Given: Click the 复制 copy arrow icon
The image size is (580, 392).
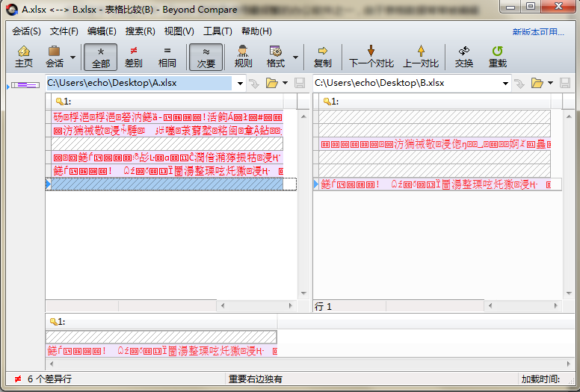Looking at the screenshot, I should (x=323, y=57).
